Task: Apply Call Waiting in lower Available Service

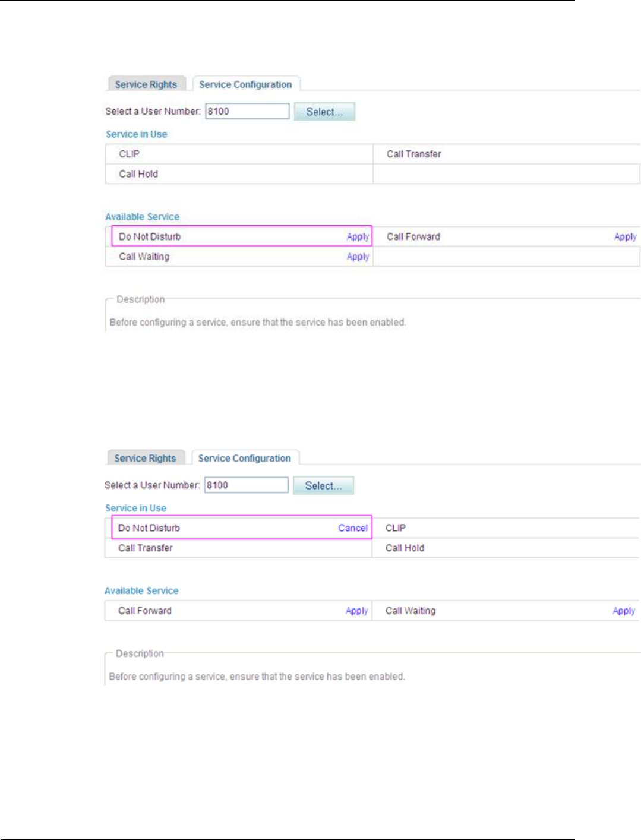Action: pos(624,611)
